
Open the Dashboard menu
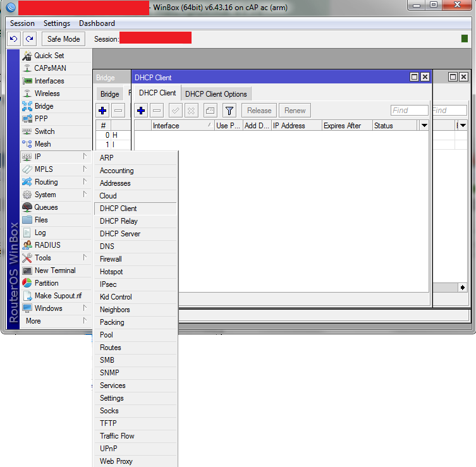click(x=97, y=23)
